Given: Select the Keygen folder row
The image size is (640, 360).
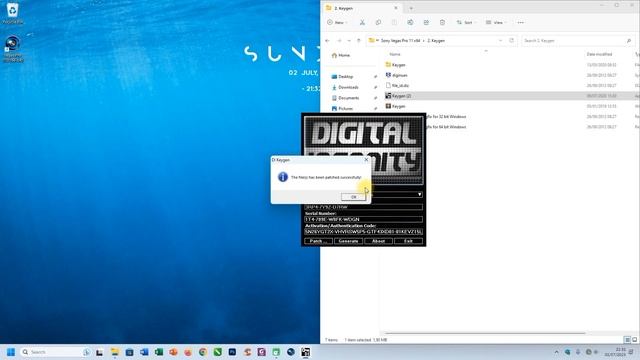Looking at the screenshot, I should coord(510,65).
